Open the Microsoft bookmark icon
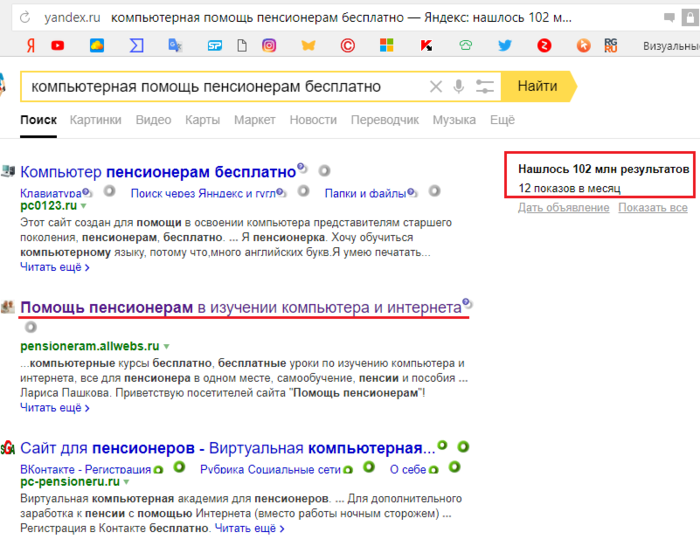Screen dimensions: 700x546 [387, 46]
